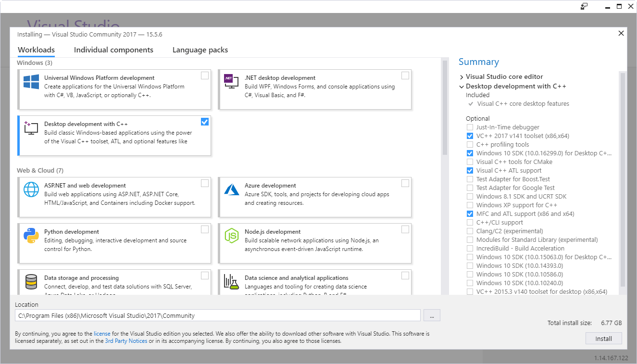Enable C++/CLI support option
Viewport: 637px width, 364px height.
coord(470,223)
